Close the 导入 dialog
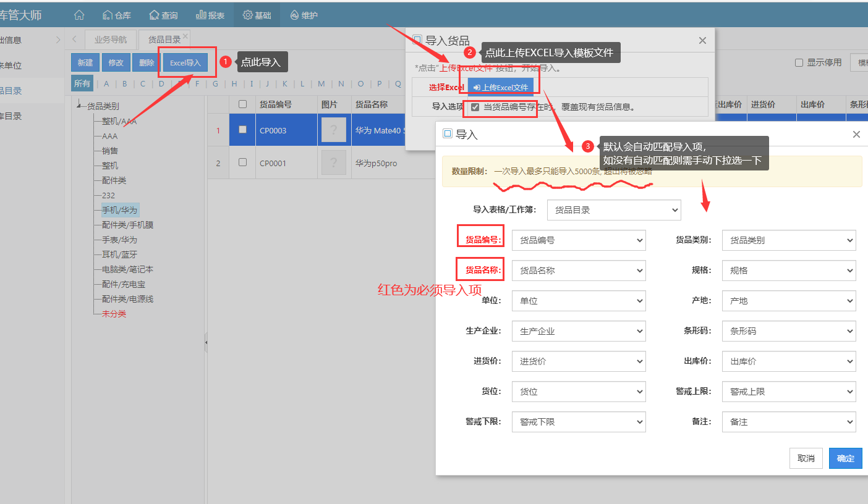868x504 pixels. pos(856,134)
